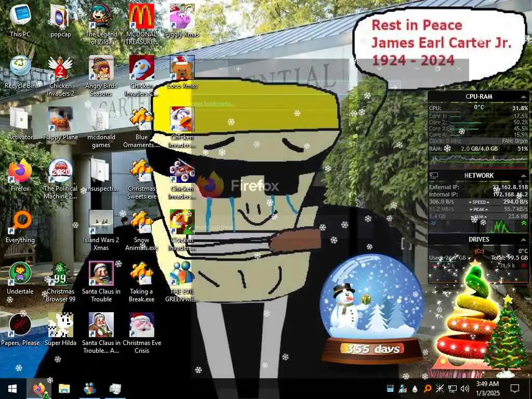Open Angry Birds Seasons icon
This screenshot has width=532, height=399.
coord(101,76)
